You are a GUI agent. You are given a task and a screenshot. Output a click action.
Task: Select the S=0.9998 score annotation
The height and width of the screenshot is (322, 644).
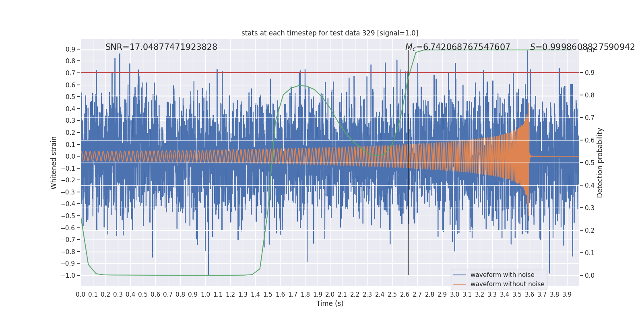pos(582,47)
